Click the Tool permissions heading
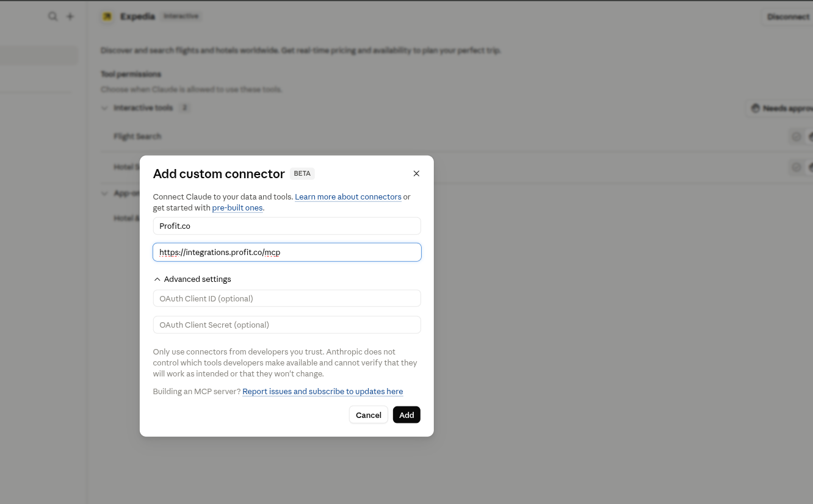The width and height of the screenshot is (813, 504). click(x=131, y=74)
